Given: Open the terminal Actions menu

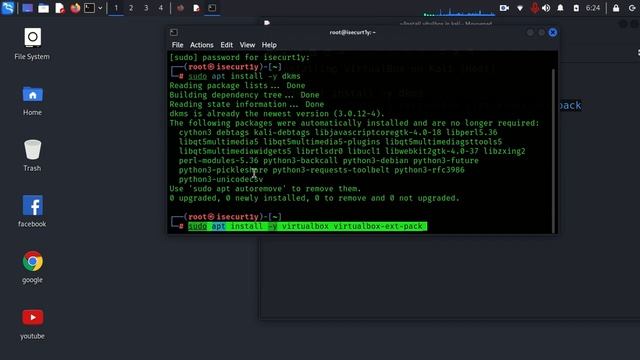Looking at the screenshot, I should (x=202, y=45).
